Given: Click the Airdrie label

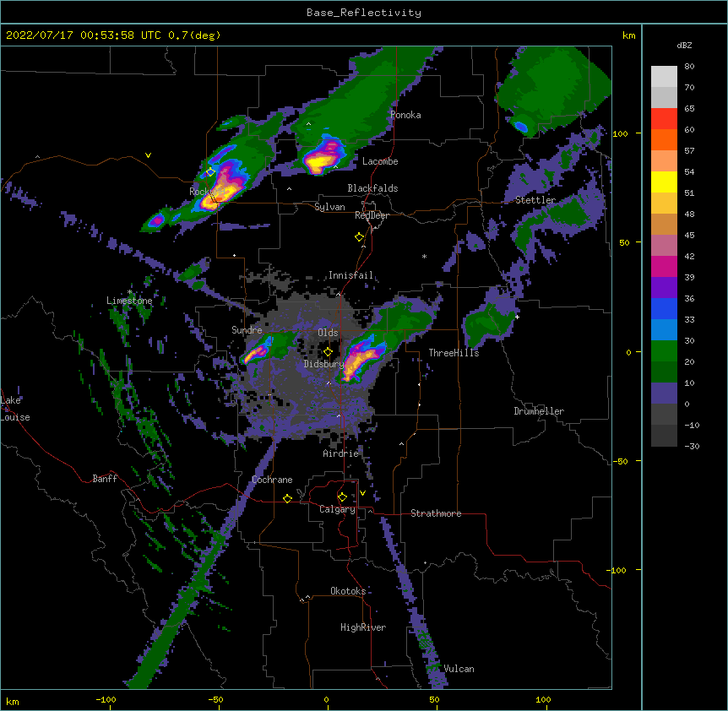Looking at the screenshot, I should point(340,453).
